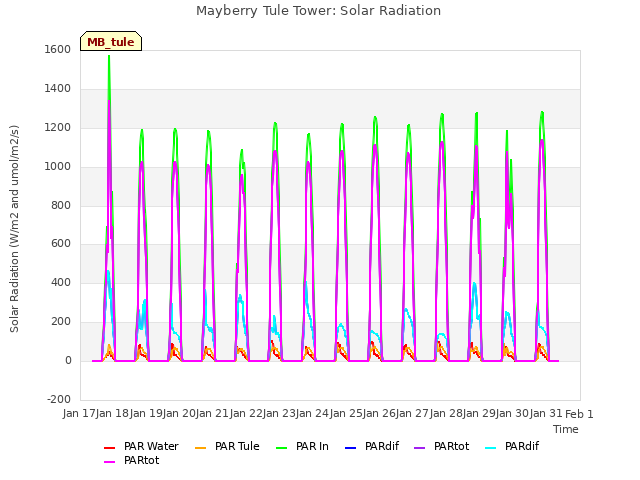Click the 1600 y-axis tick label
The width and height of the screenshot is (640, 480).
[x=58, y=49]
